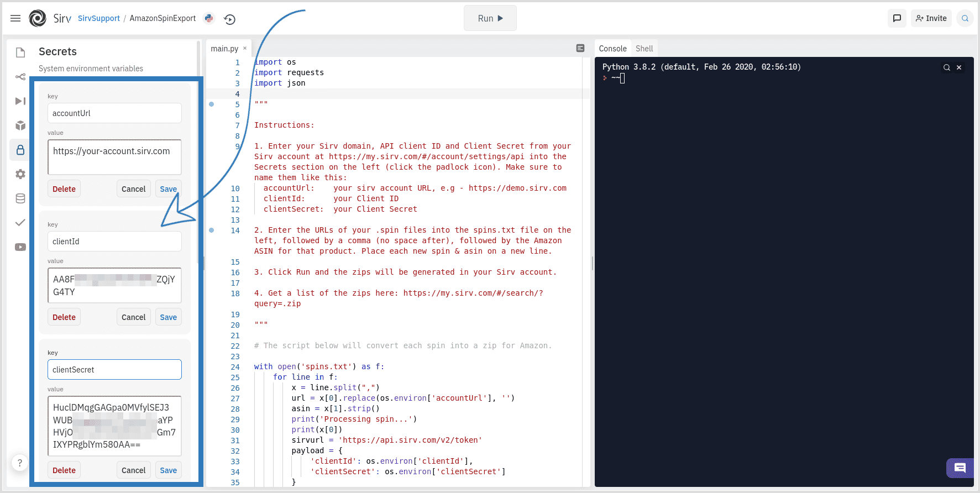Viewport: 980px width, 493px height.
Task: Open the Database sidebar icon
Action: (x=20, y=198)
